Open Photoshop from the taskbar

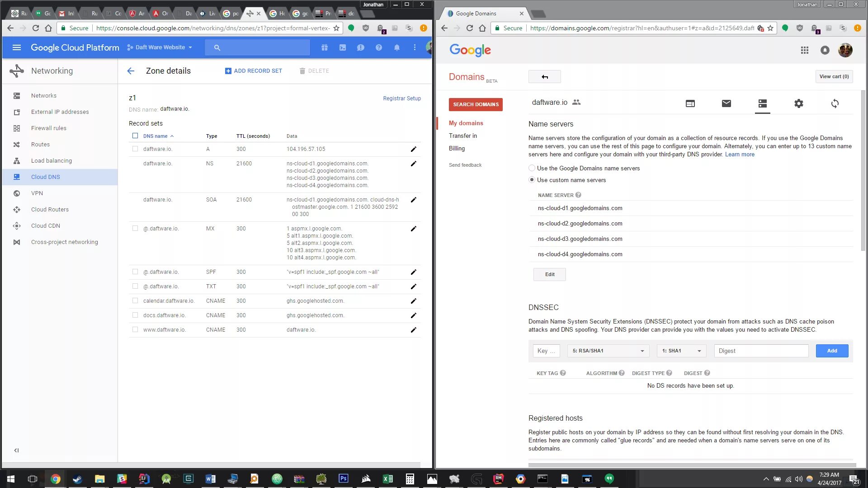coord(344,479)
